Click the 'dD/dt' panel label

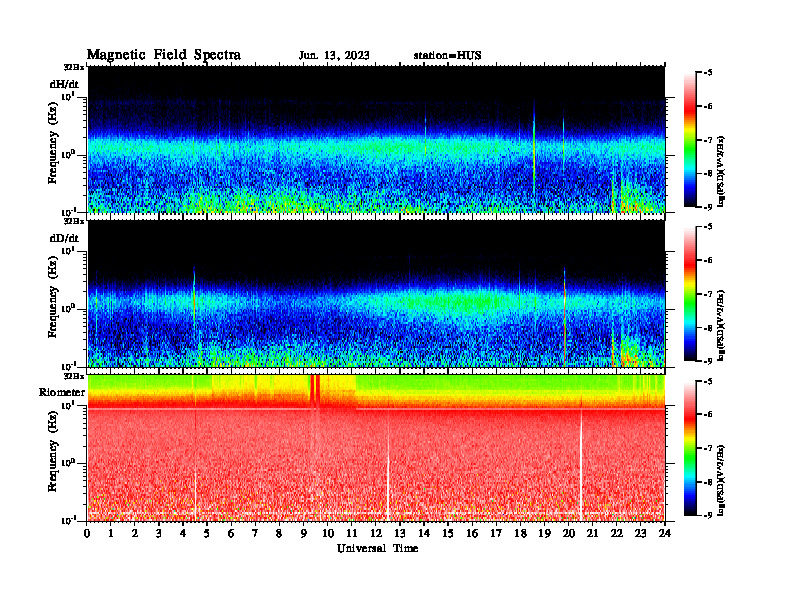[64, 238]
